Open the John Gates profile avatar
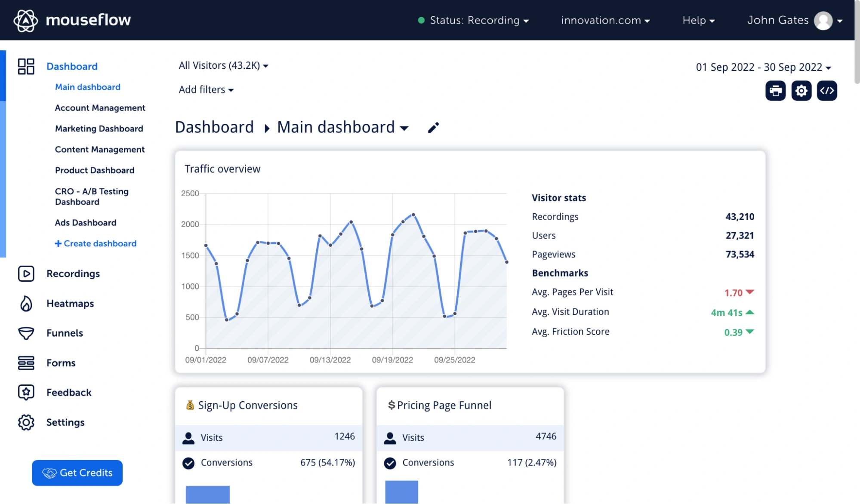 coord(823,20)
